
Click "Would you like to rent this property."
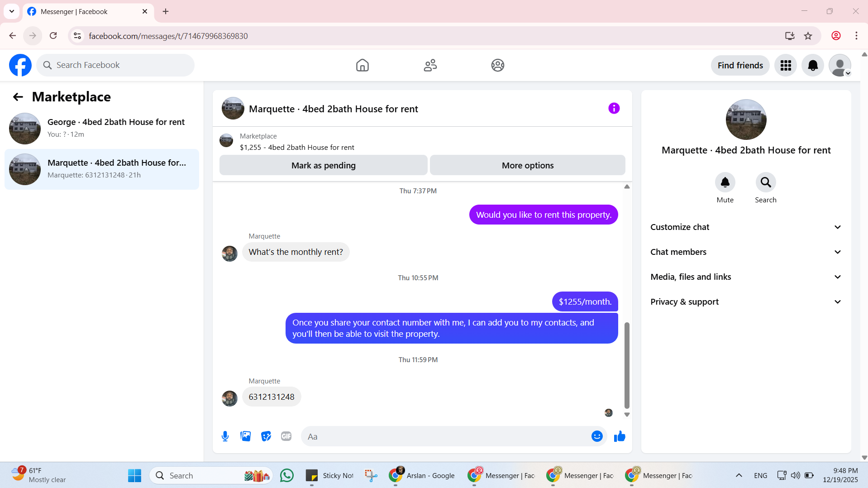point(544,215)
